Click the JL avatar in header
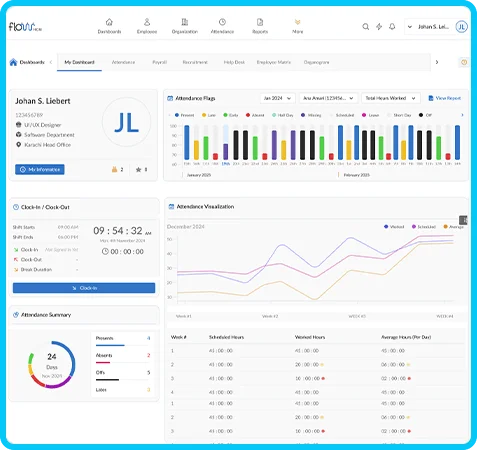This screenshot has width=477, height=450. click(461, 27)
